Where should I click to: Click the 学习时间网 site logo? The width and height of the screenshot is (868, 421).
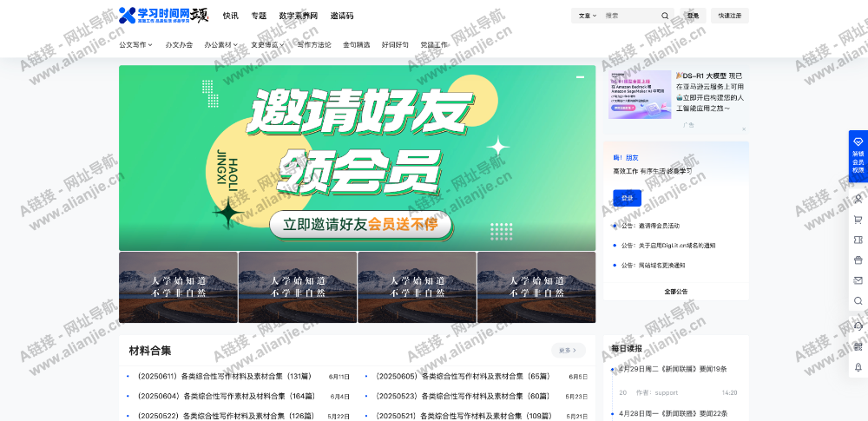(x=163, y=15)
